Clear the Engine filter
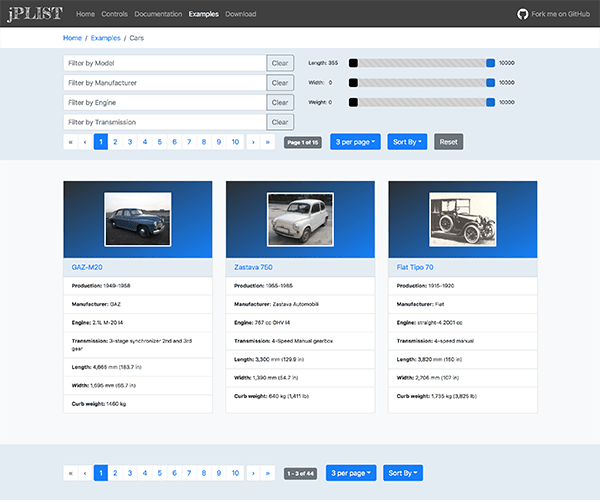Screen dimensions: 600x500 (280, 103)
